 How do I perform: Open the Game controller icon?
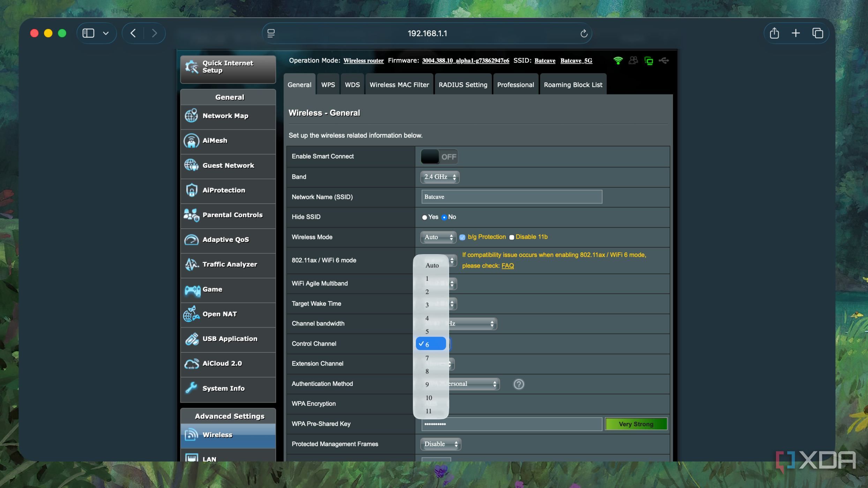[x=191, y=289]
